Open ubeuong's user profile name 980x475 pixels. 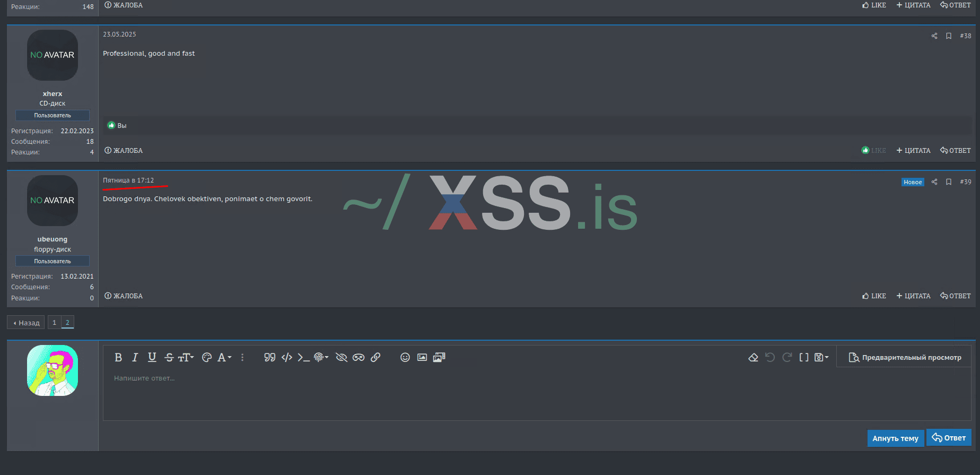click(x=52, y=239)
